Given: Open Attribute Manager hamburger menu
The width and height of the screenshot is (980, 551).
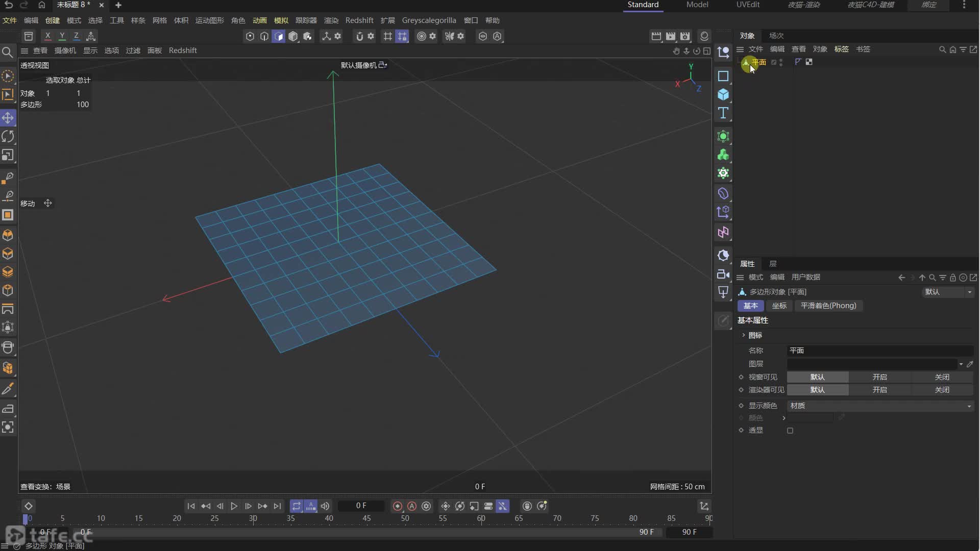Looking at the screenshot, I should coord(740,278).
